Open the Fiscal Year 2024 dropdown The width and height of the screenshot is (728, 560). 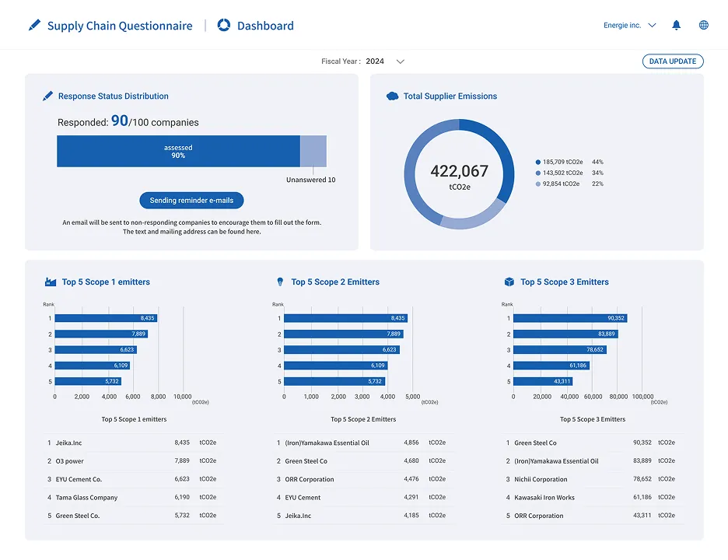(400, 61)
